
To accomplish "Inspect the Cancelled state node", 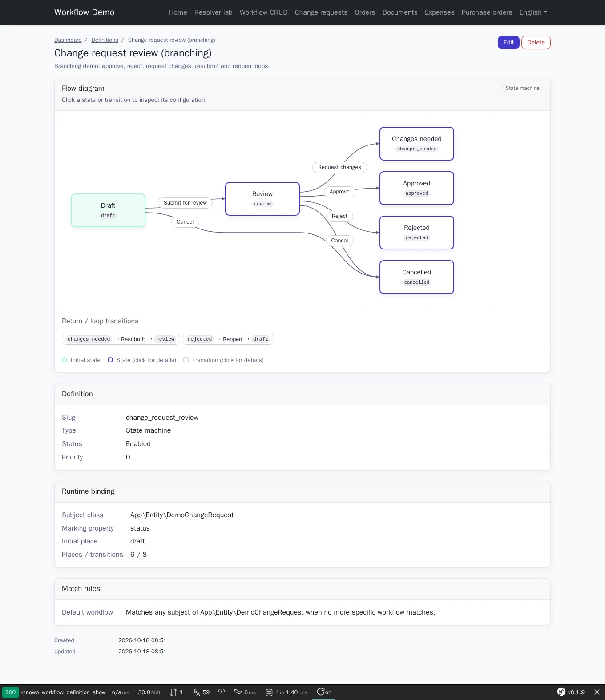I will pos(417,277).
